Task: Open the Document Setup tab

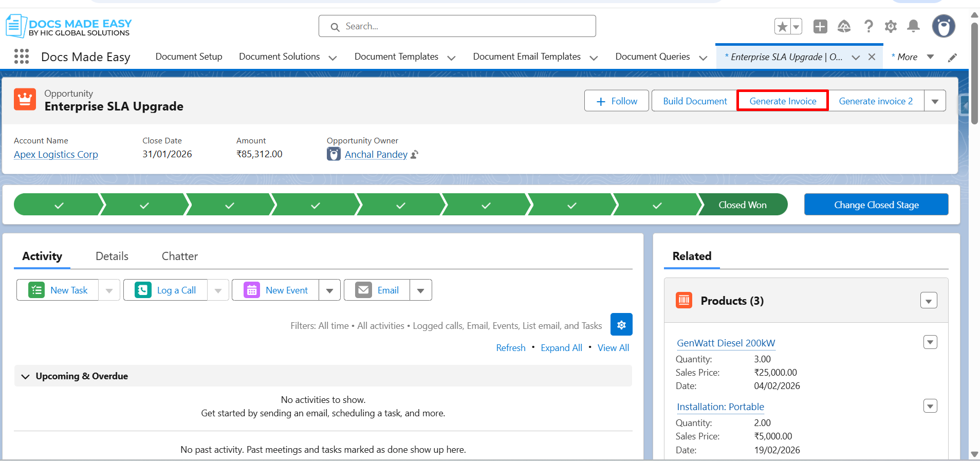Action: [x=189, y=57]
